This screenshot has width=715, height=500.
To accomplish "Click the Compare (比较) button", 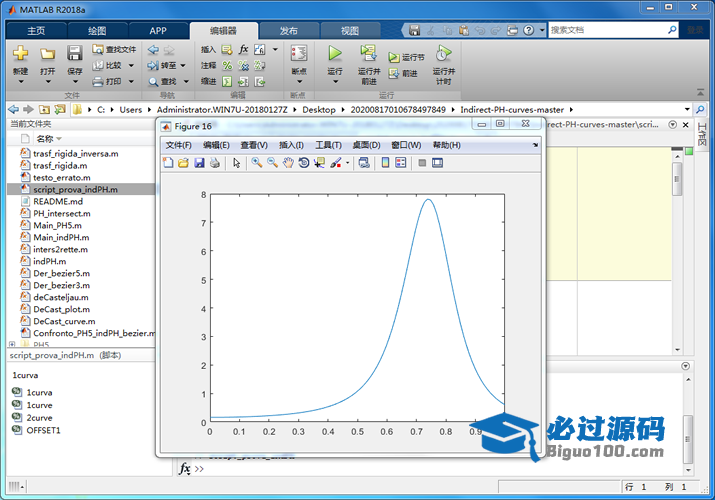I will coord(108,66).
